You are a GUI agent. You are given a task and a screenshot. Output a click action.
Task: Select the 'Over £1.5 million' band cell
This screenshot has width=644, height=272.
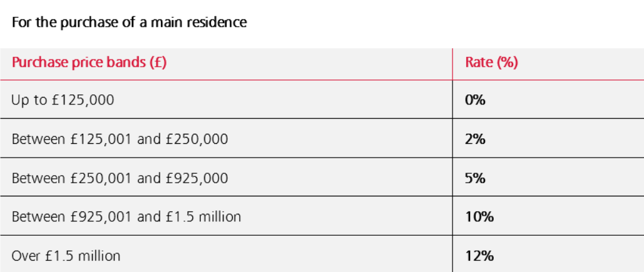point(66,256)
